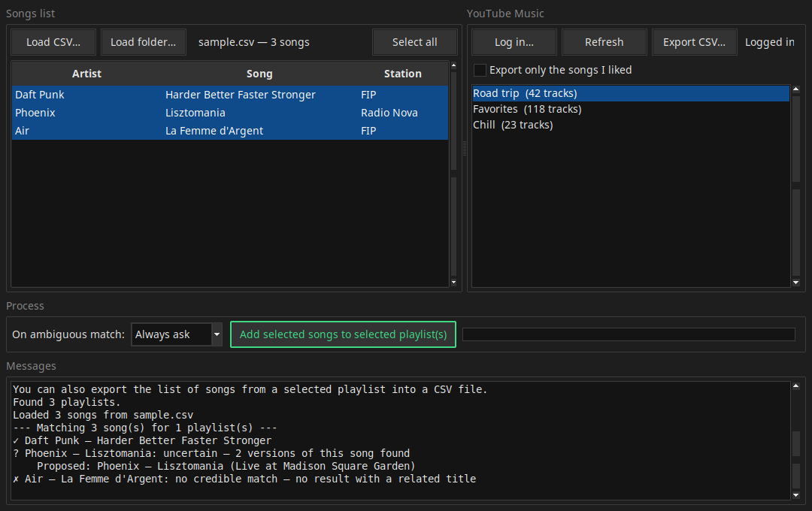
Task: Click the 'Found 3 playlists.' message line
Action: 67,402
